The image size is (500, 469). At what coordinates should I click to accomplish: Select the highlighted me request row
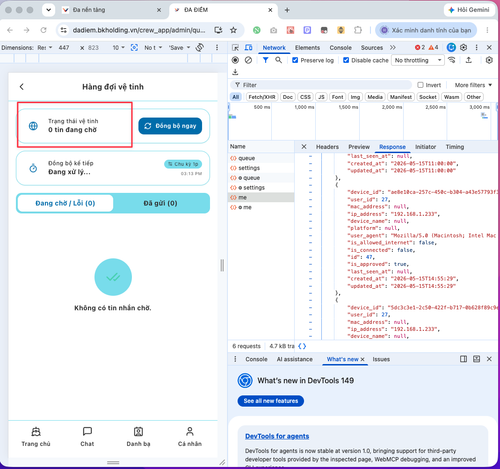pos(261,197)
